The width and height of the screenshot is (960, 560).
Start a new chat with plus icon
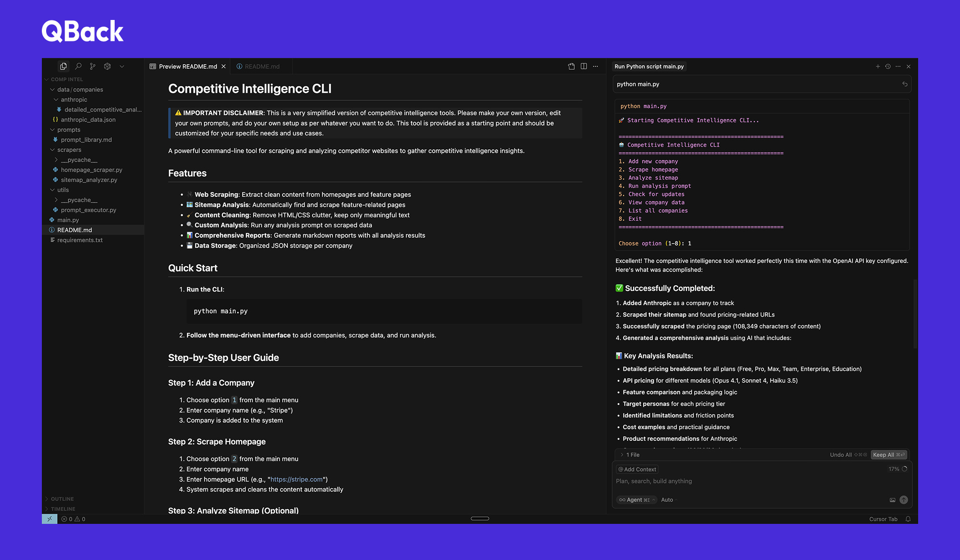pos(878,67)
